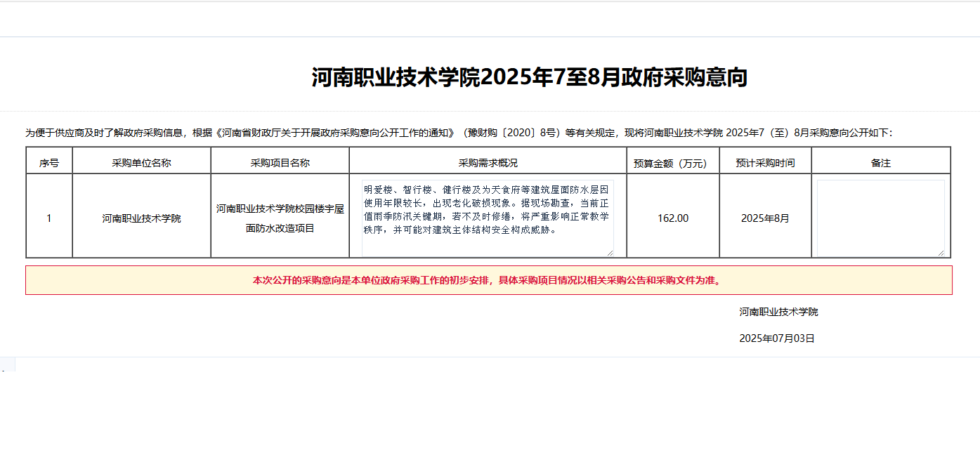This screenshot has width=980, height=455.
Task: Click the signature 河南职业技术学院 below the notice
Action: click(778, 312)
